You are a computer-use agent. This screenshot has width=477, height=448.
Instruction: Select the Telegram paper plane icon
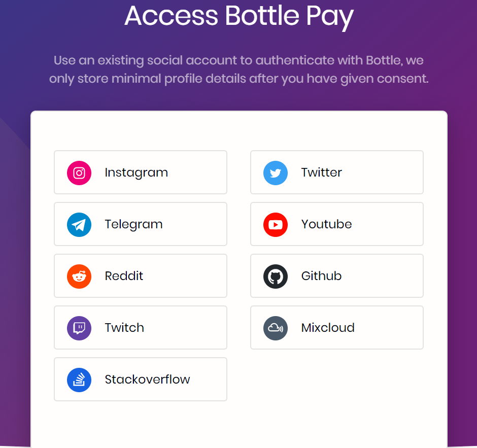click(79, 224)
